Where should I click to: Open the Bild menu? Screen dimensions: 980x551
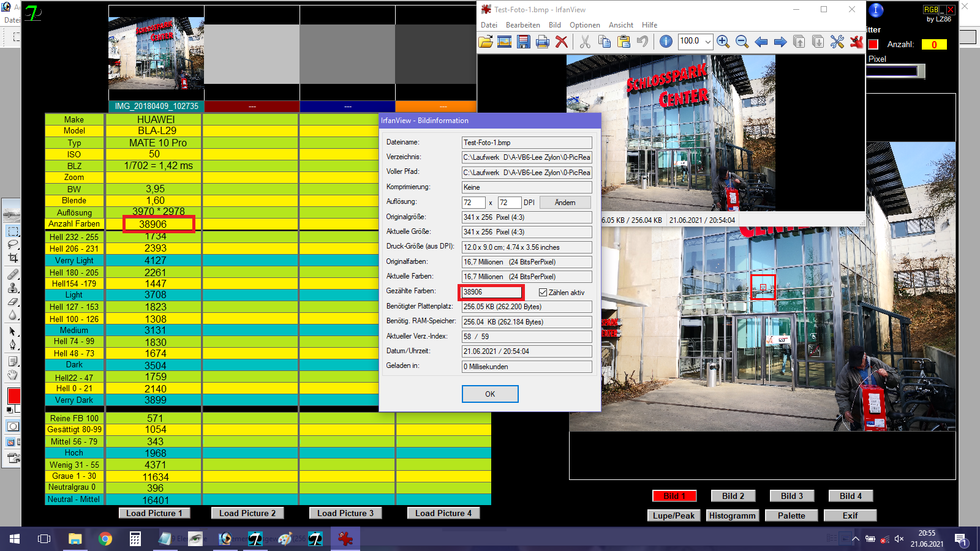point(555,25)
